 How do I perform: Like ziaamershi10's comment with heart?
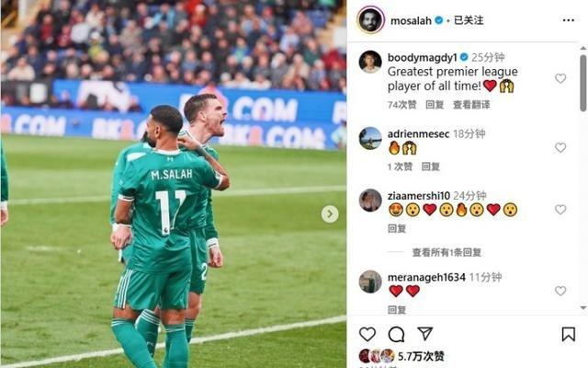click(560, 209)
